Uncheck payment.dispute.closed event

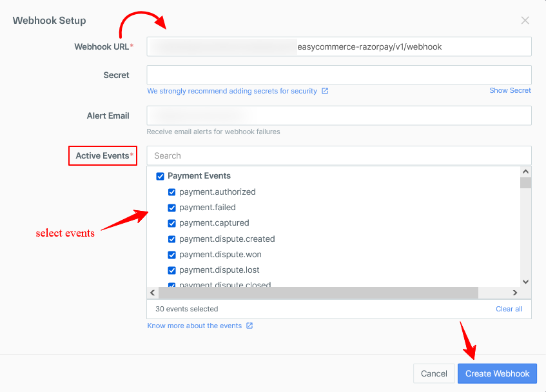[171, 285]
